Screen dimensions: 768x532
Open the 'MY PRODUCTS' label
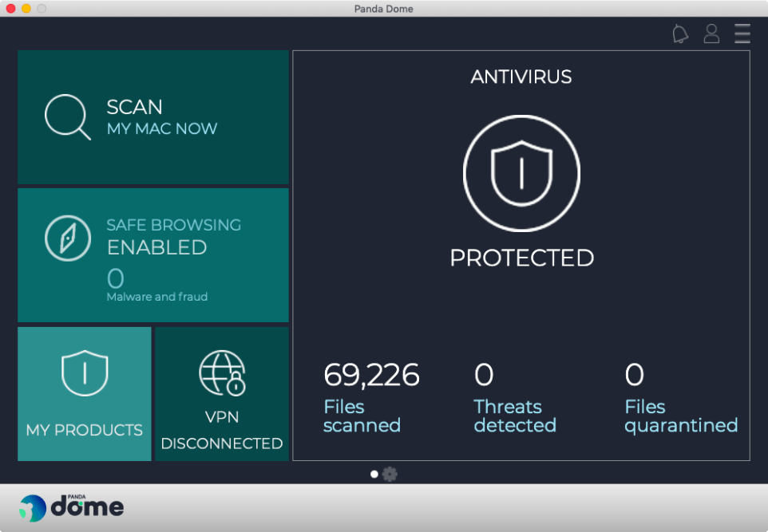point(85,430)
